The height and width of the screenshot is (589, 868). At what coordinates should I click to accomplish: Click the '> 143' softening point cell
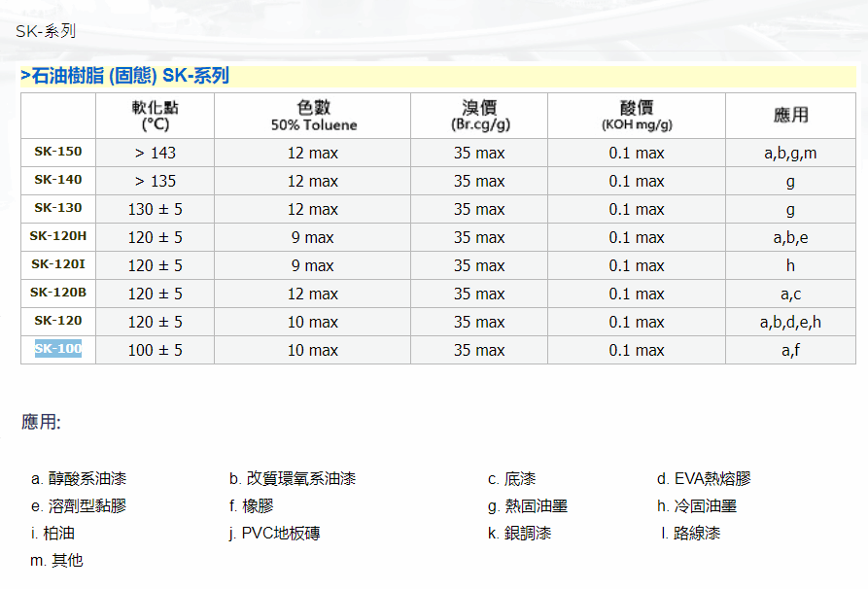tap(155, 153)
